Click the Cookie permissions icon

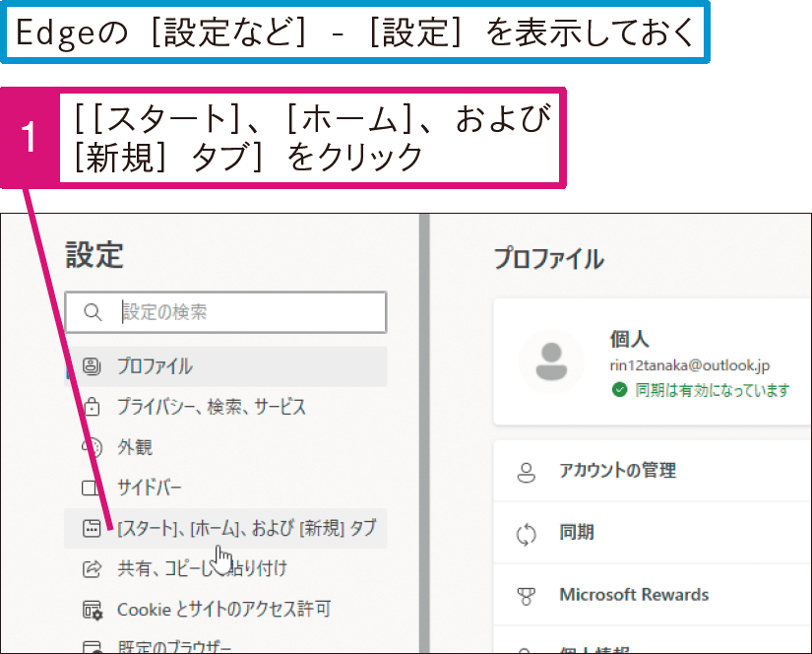click(x=93, y=610)
